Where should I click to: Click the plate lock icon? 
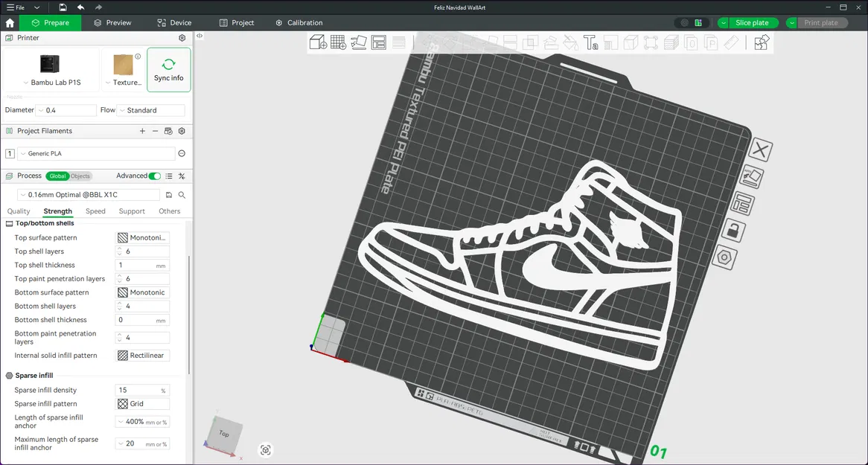(x=733, y=231)
